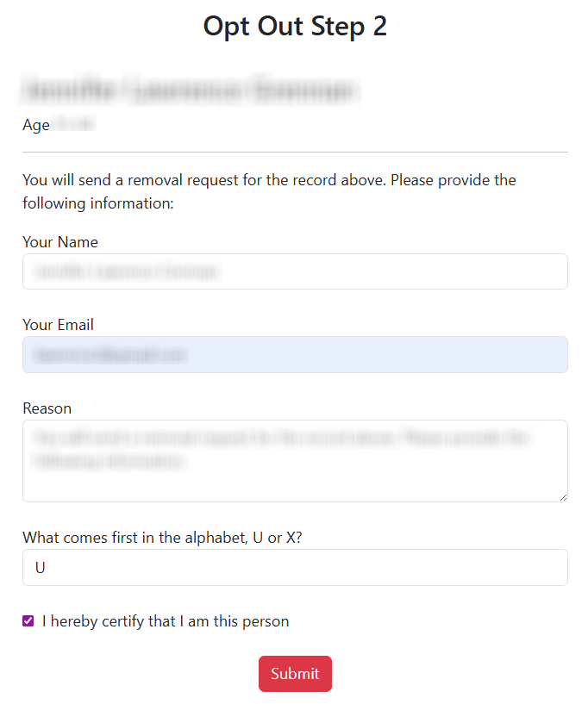
Task: Click the typed letter "U" answer
Action: 41,568
